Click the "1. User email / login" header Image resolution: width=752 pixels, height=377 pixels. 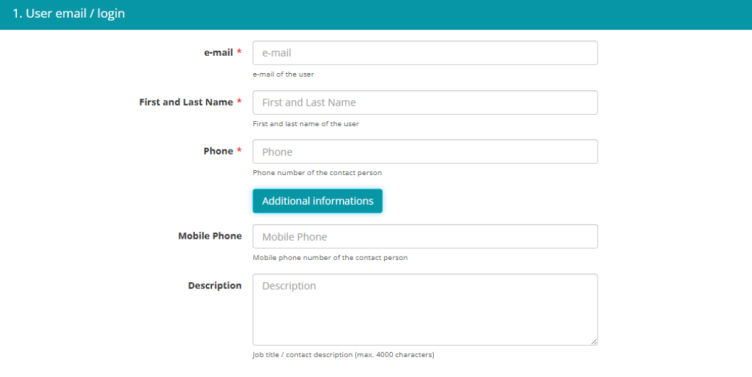click(69, 13)
